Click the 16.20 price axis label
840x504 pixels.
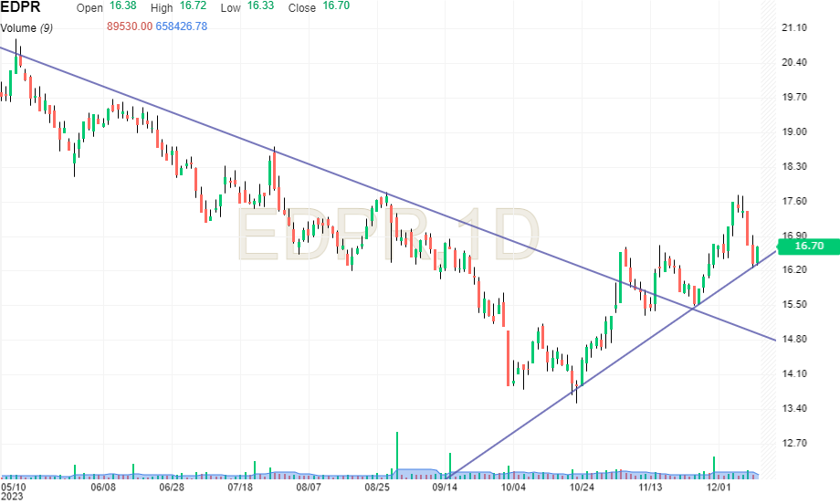coord(794,269)
